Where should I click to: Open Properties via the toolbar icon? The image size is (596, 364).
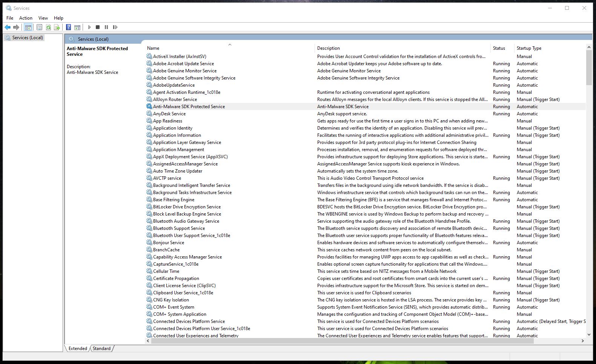pos(39,27)
